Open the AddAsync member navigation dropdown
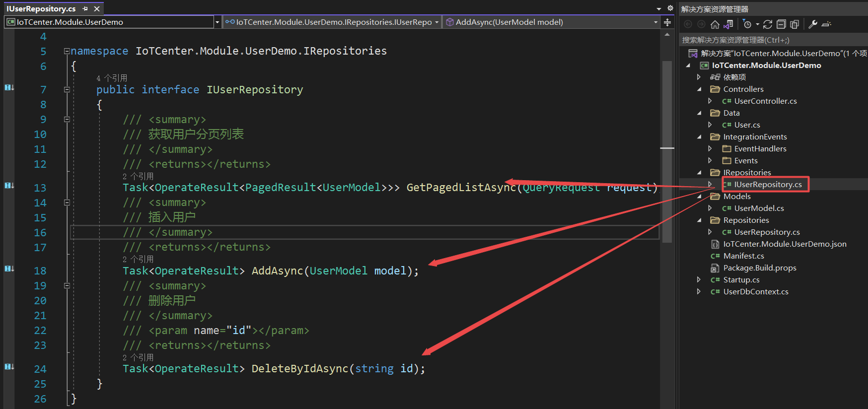Viewport: 868px width, 409px height. [x=655, y=22]
